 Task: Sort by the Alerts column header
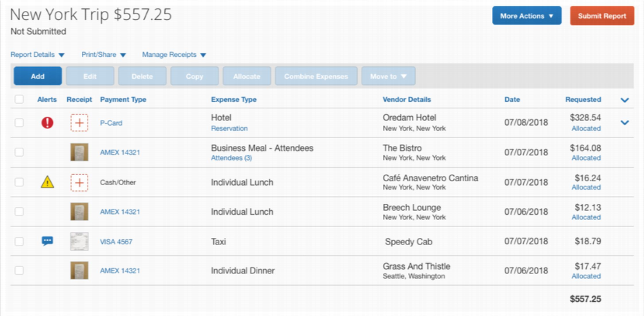coord(47,99)
